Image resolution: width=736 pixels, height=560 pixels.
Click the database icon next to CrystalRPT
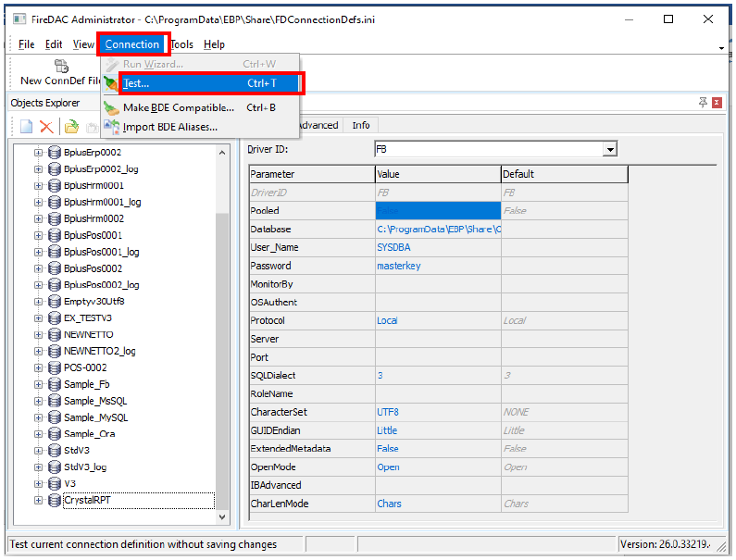click(x=54, y=501)
